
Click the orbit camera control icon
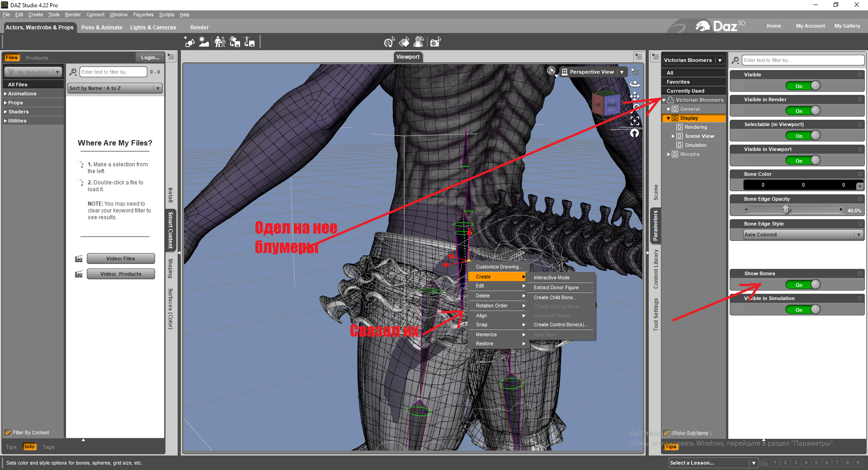[635, 84]
